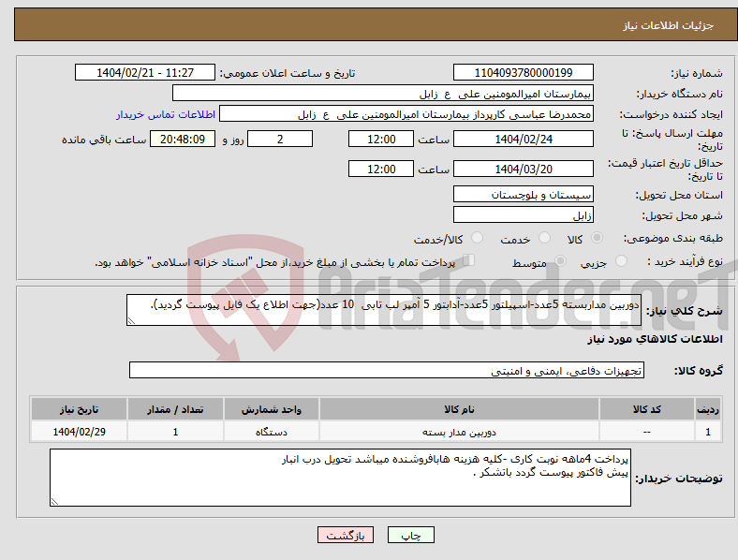Click the buyer notes text area
Screen dimensions: 738x560
pos(340,478)
